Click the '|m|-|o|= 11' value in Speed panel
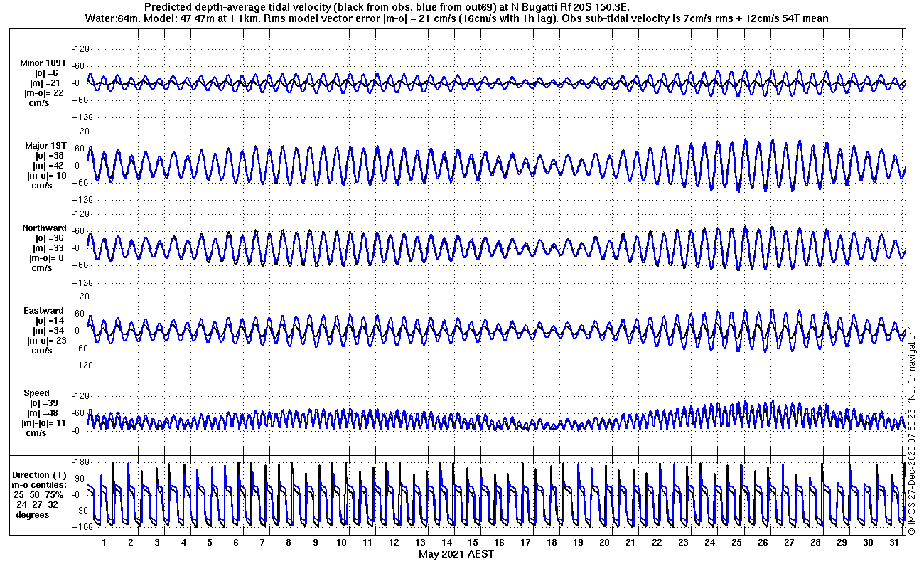This screenshot has height=569, width=924. (45, 423)
